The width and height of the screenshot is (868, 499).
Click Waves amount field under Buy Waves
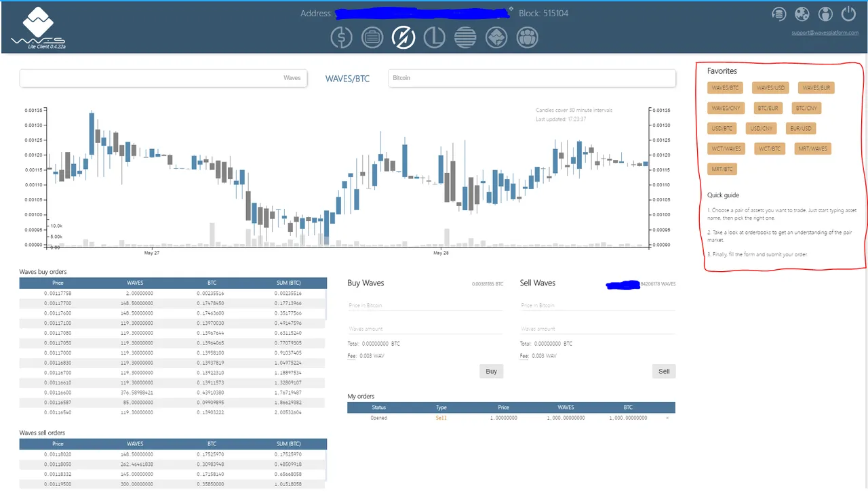425,329
